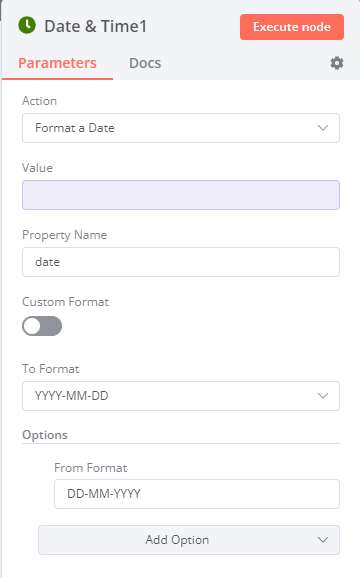Viewport: 360px width, 578px height.
Task: Select the Parameters tab
Action: (x=57, y=63)
